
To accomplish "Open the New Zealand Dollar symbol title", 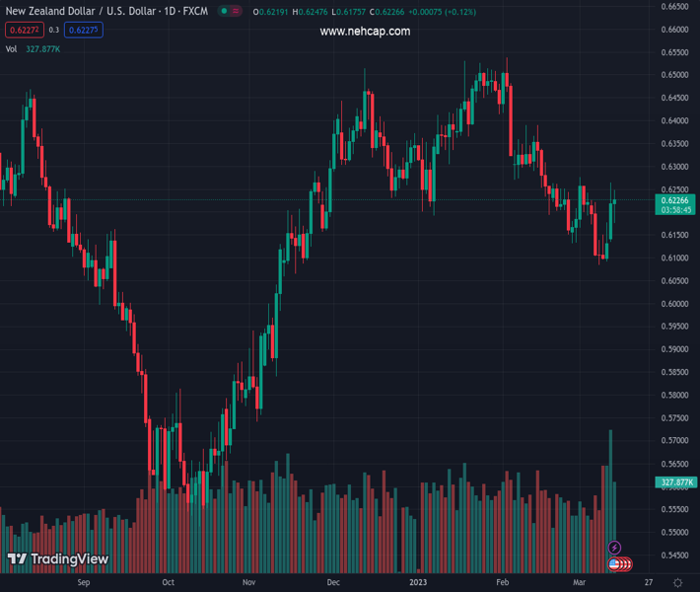I will (104, 12).
